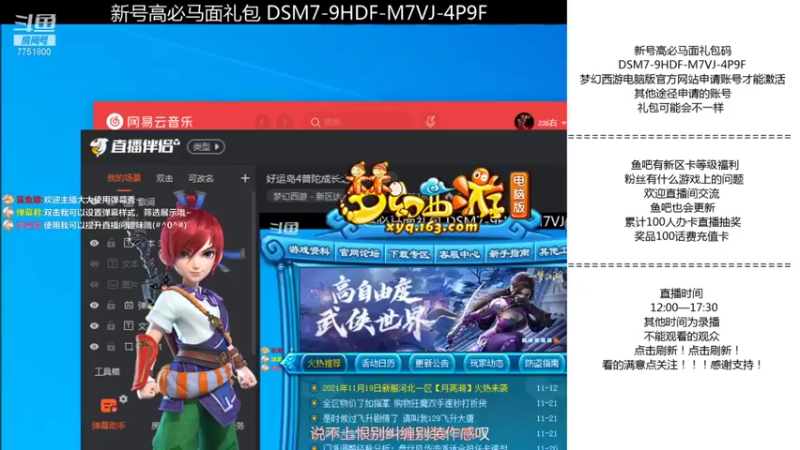Screen dimensions: 800x450
Task: Open the 新手指南 nav item
Action: click(x=509, y=253)
